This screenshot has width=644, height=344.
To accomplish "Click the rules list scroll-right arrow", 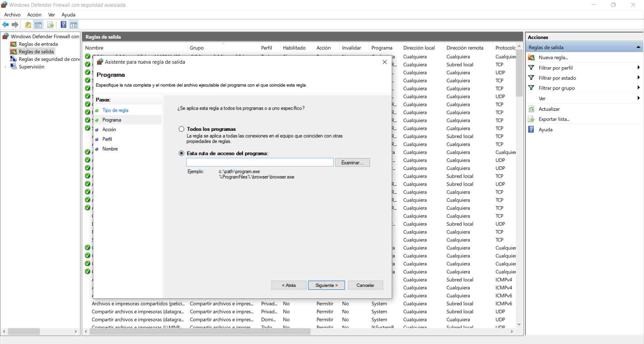I will tap(512, 332).
